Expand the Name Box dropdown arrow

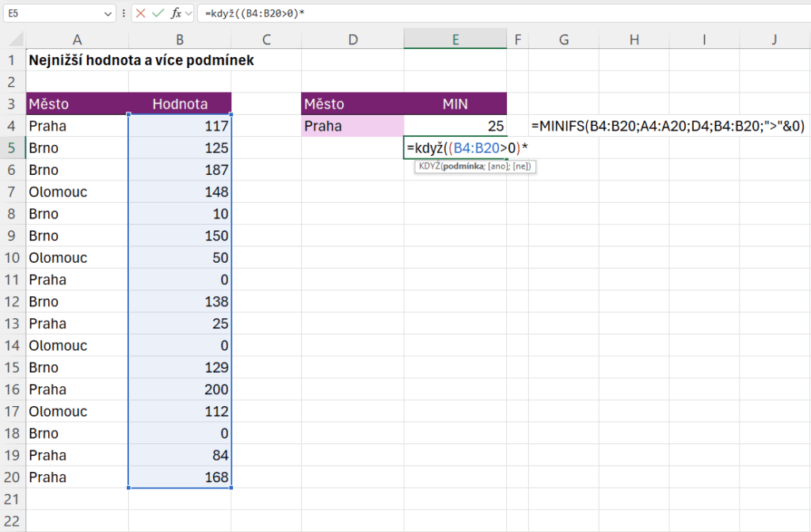click(109, 14)
